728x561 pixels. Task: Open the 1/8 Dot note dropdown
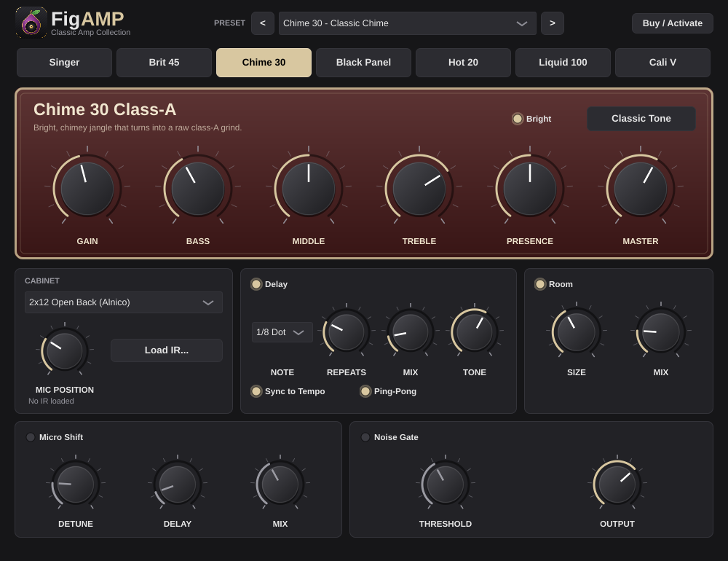pyautogui.click(x=282, y=332)
